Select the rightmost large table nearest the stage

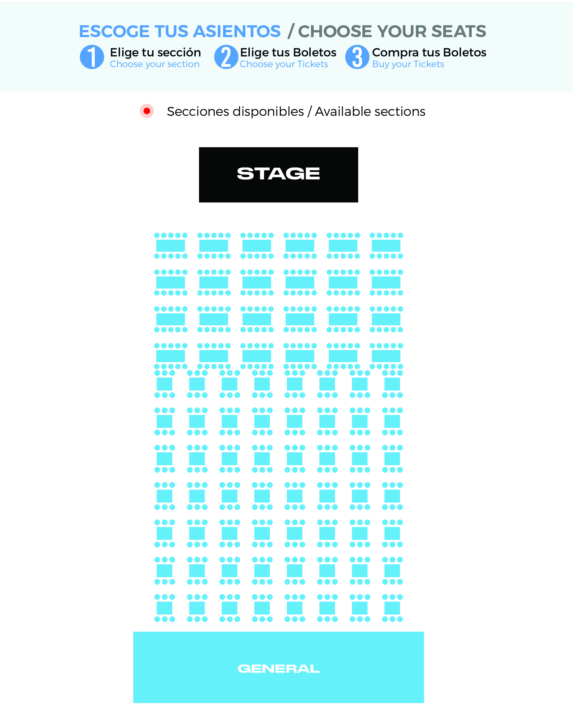coord(386,246)
